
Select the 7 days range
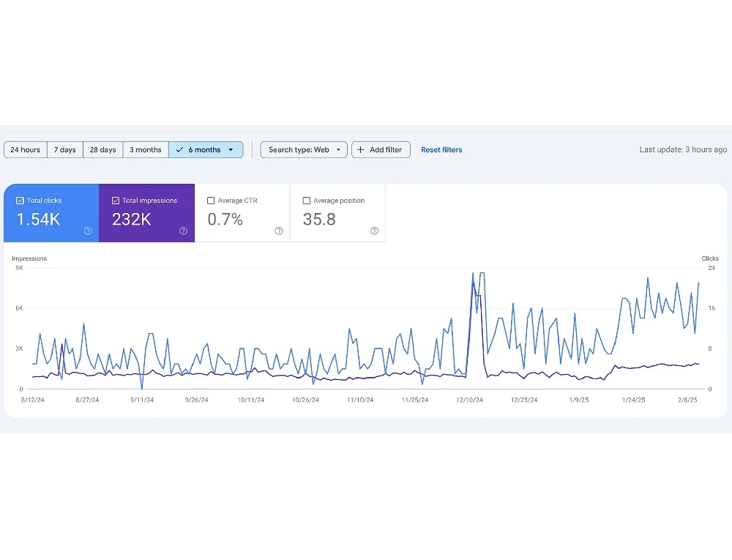click(65, 150)
